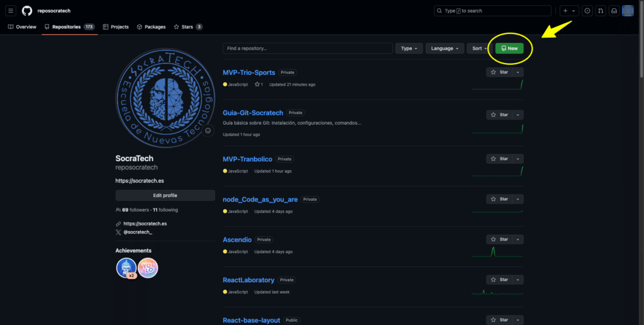Viewport: 644px width, 325px height.
Task: View the 69 followers link
Action: tap(132, 210)
